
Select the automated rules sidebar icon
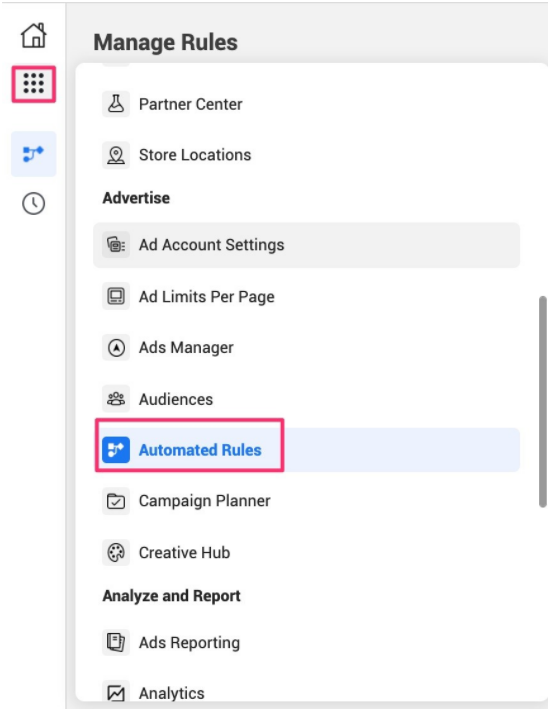(x=34, y=154)
